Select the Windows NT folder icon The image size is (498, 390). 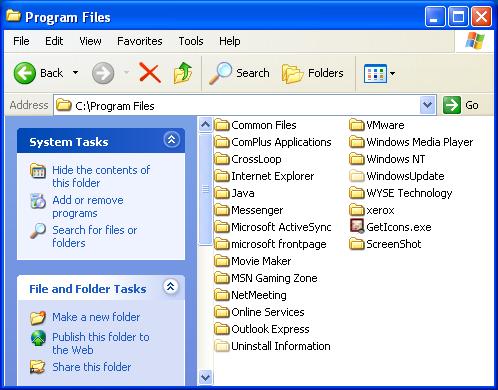(357, 159)
